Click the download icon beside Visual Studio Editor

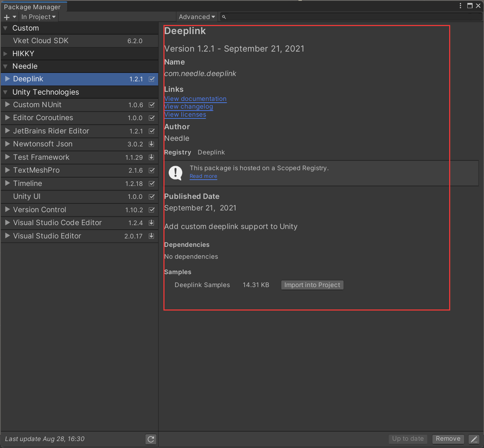click(x=151, y=236)
